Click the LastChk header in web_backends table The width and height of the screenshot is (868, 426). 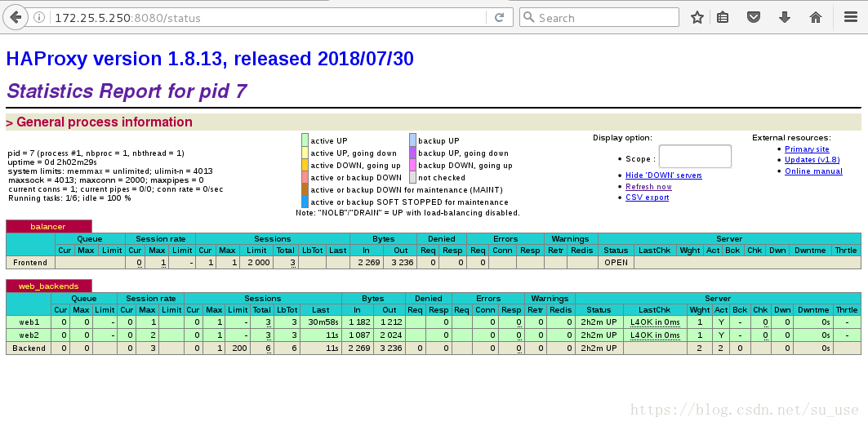tap(654, 310)
